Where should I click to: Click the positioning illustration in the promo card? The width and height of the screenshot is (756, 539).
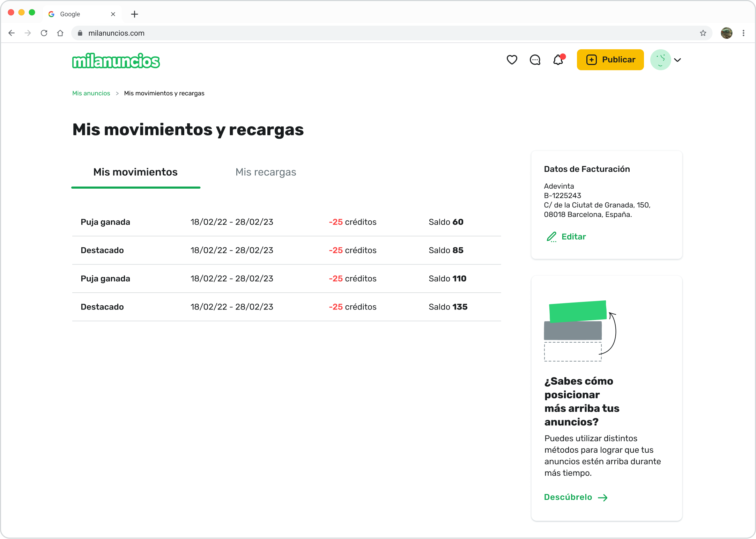pos(580,331)
